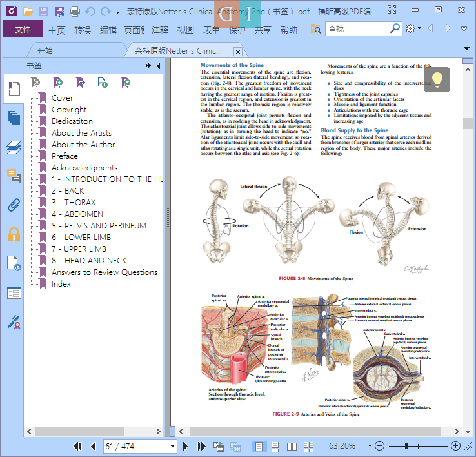Click the Print icon
This screenshot has width=476, height=457.
tap(75, 12)
